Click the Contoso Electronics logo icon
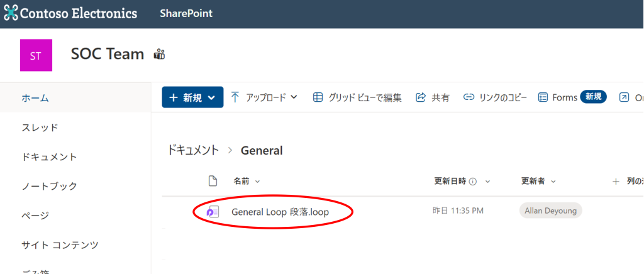 click(x=11, y=13)
